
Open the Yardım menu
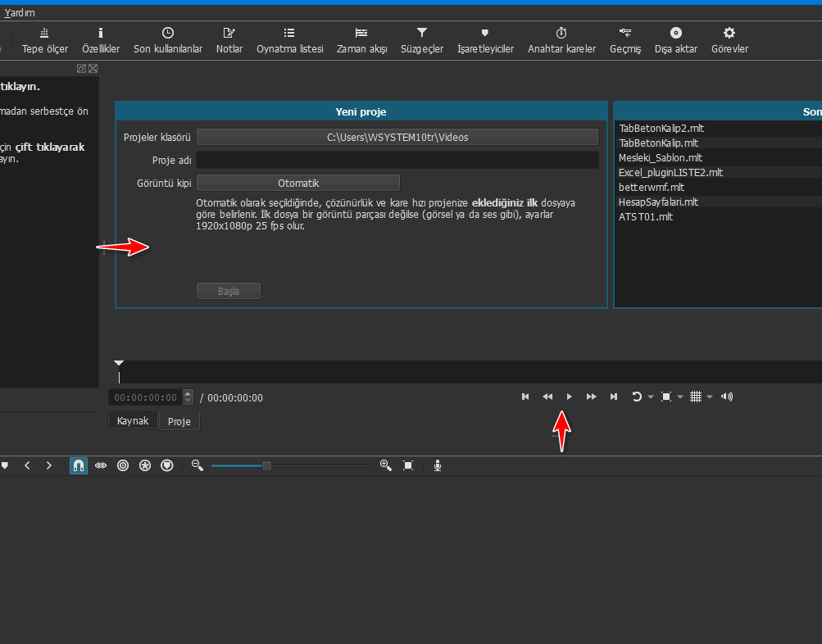point(20,13)
